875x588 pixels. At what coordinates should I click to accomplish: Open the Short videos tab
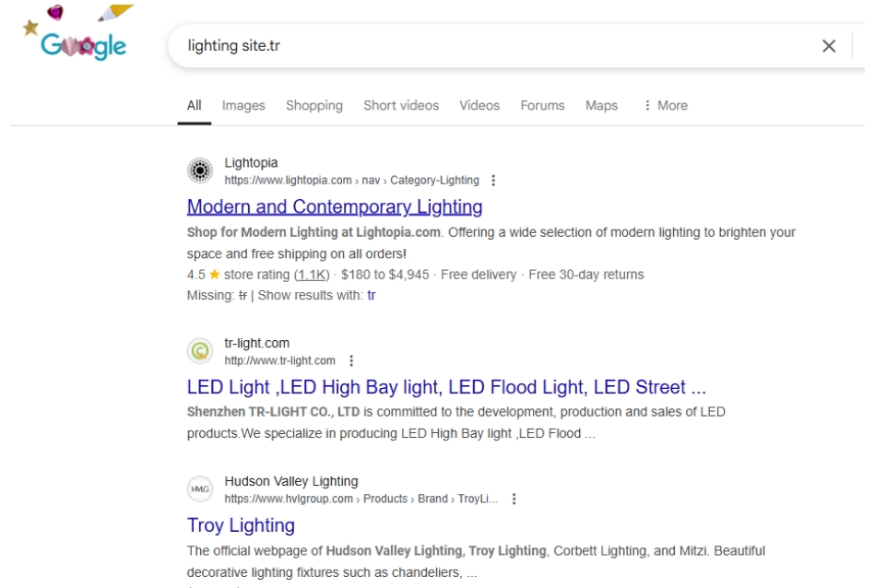point(401,105)
